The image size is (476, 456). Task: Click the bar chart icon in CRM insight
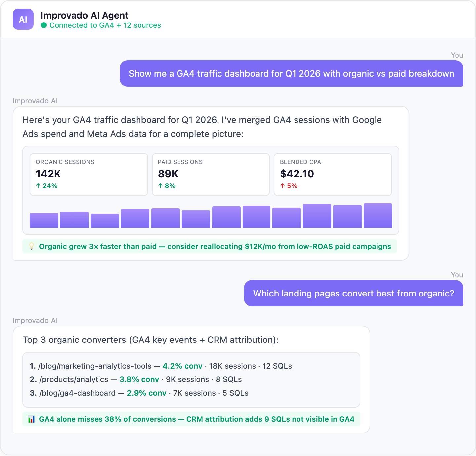click(32, 419)
